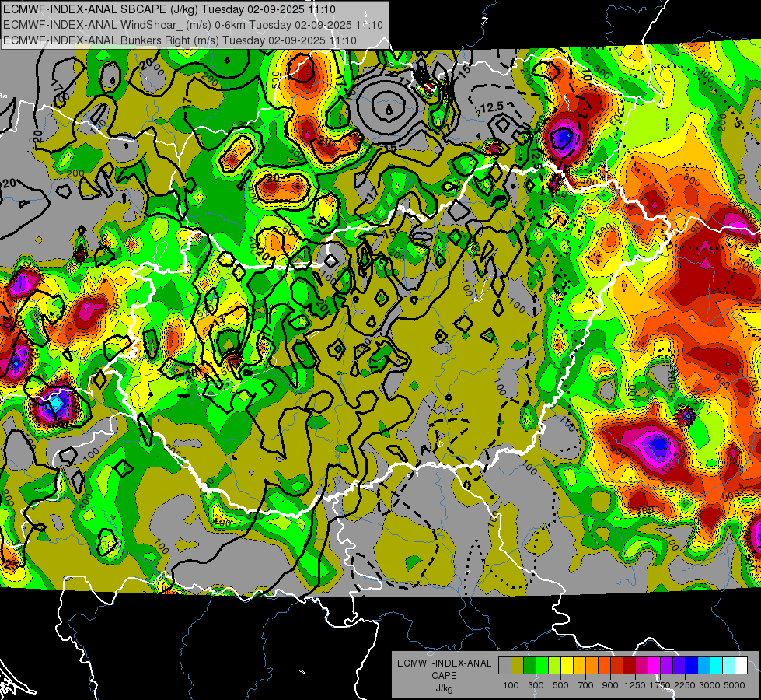Select the SBCAPE (J/kg) title line
The height and width of the screenshot is (700, 761).
pos(169,9)
